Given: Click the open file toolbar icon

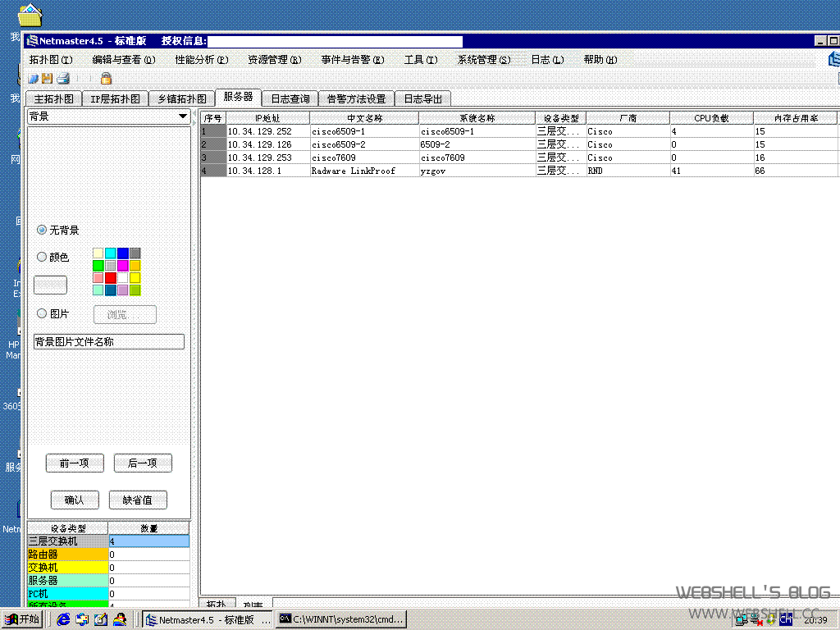Looking at the screenshot, I should (x=33, y=79).
